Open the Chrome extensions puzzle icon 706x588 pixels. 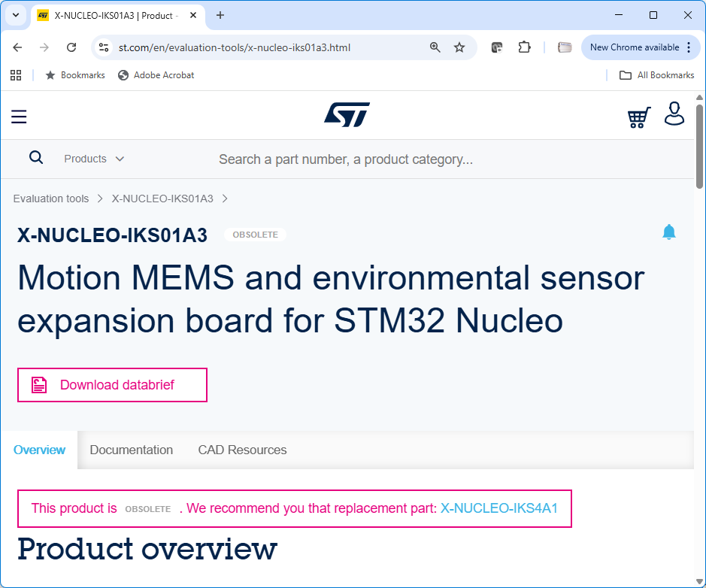524,47
